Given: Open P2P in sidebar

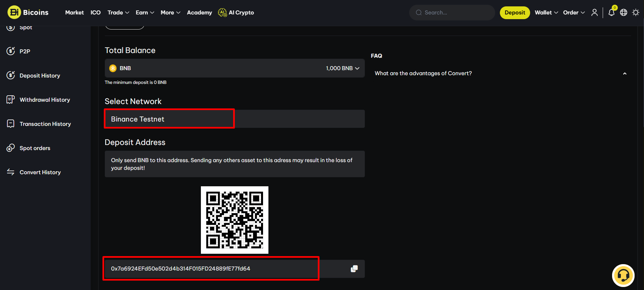Looking at the screenshot, I should [x=25, y=51].
